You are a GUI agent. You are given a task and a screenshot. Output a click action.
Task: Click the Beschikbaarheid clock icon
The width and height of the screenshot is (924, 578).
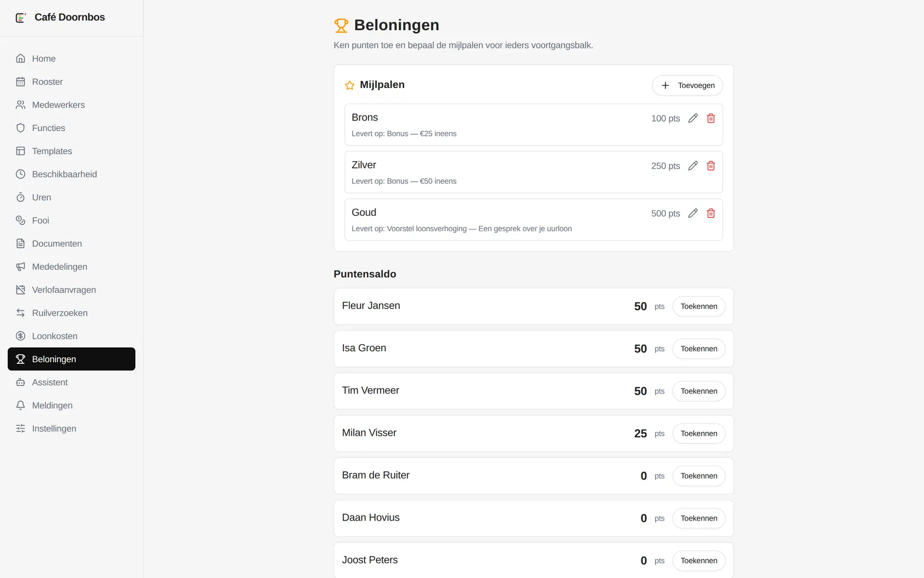point(20,174)
